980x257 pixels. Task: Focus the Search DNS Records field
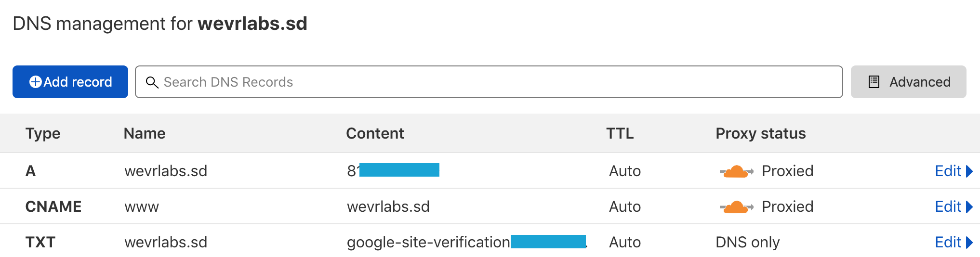point(489,82)
